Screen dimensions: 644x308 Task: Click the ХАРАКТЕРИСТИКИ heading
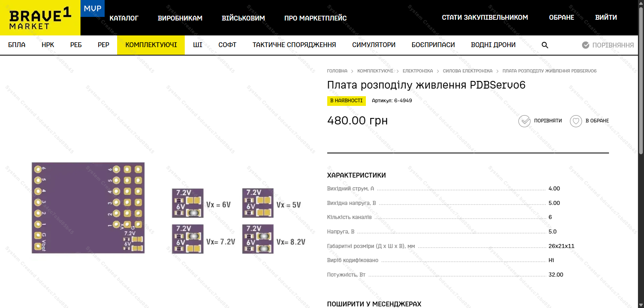tap(357, 175)
